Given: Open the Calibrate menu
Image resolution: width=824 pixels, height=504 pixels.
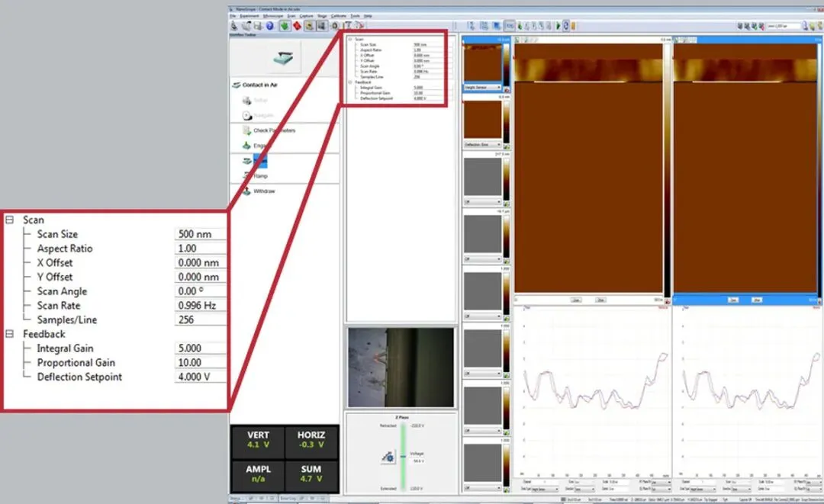Looking at the screenshot, I should click(x=339, y=16).
